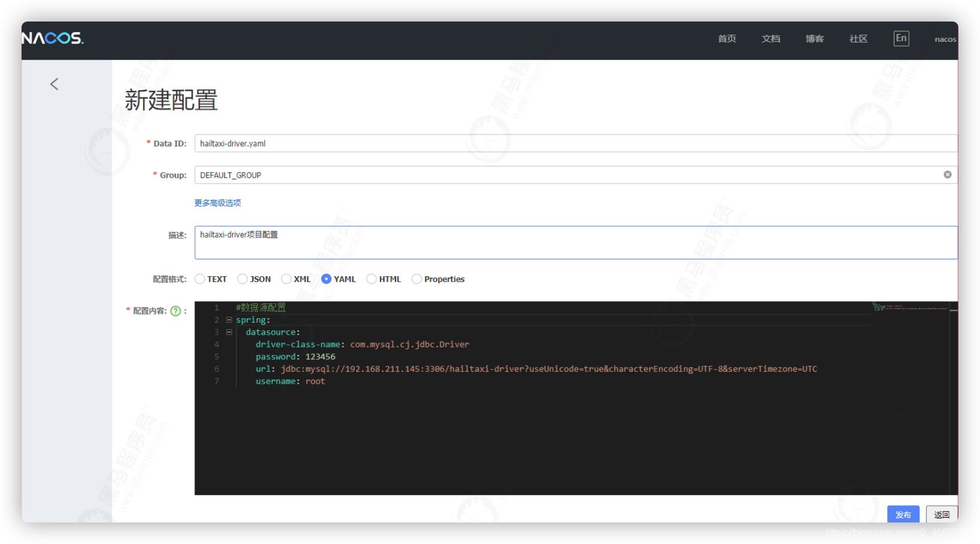This screenshot has height=544, width=980.
Task: Select the XML format radio button
Action: [286, 279]
